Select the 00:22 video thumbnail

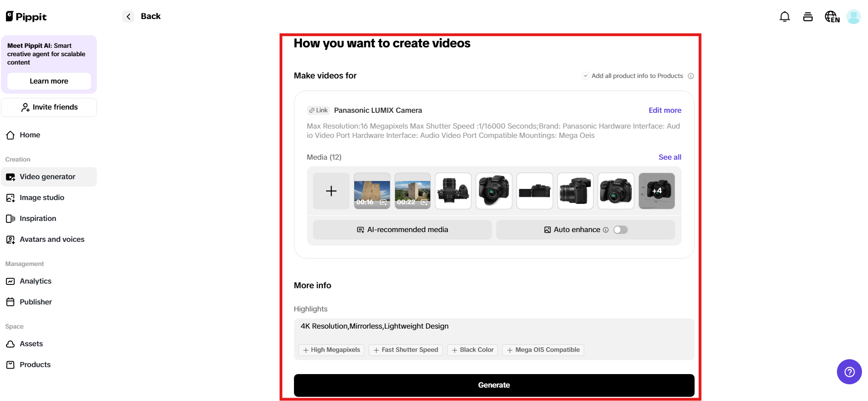coord(413,191)
